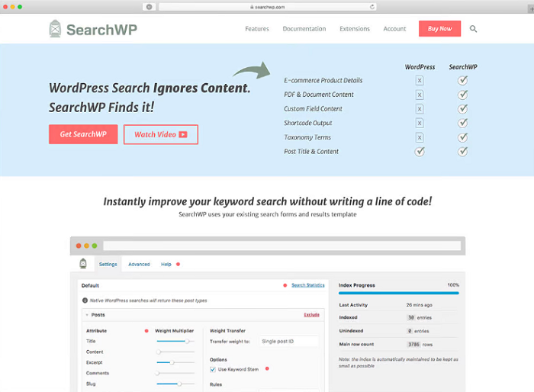534x392 pixels.
Task: Open the Account menu item
Action: coord(394,29)
